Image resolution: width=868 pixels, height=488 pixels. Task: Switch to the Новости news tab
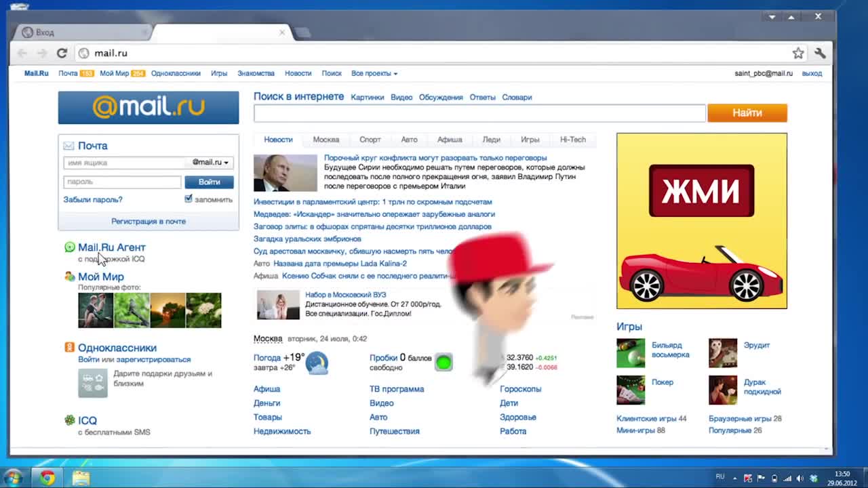(x=278, y=140)
